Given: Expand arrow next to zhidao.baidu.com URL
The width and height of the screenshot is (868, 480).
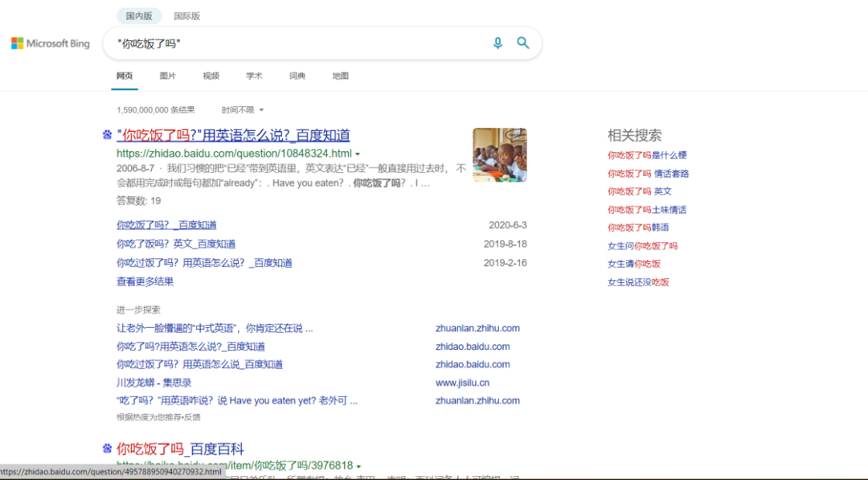Looking at the screenshot, I should [x=358, y=154].
